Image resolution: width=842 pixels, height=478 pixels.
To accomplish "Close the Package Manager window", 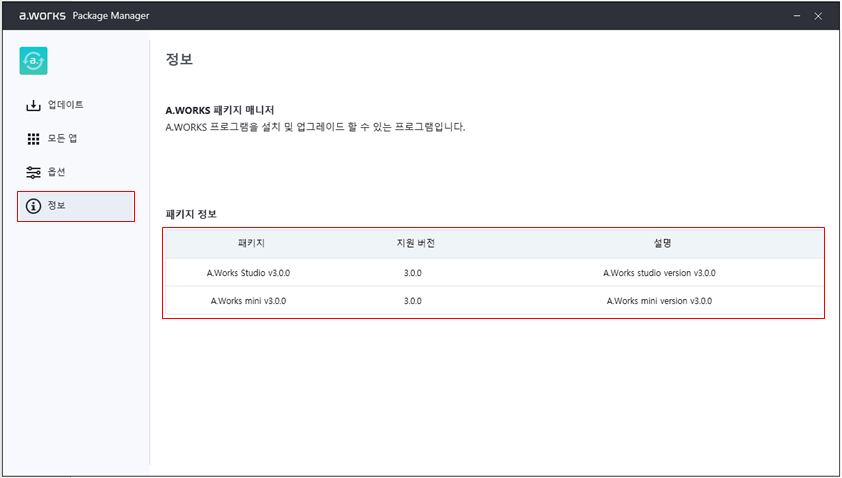I will (x=819, y=16).
